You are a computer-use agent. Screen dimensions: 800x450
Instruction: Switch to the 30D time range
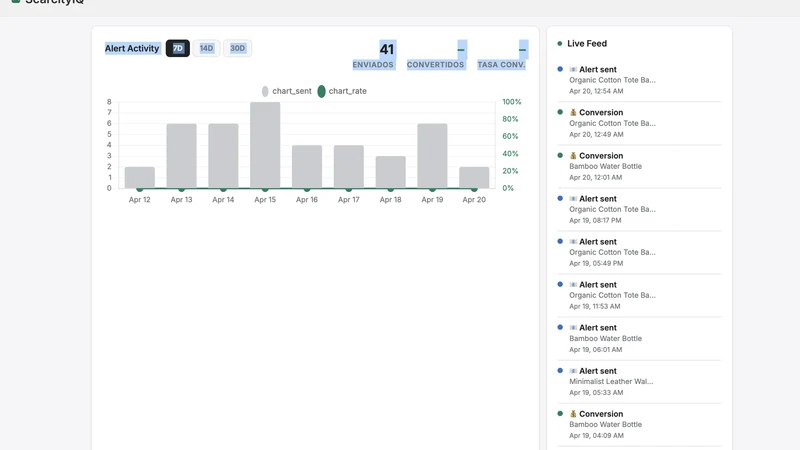tap(237, 48)
